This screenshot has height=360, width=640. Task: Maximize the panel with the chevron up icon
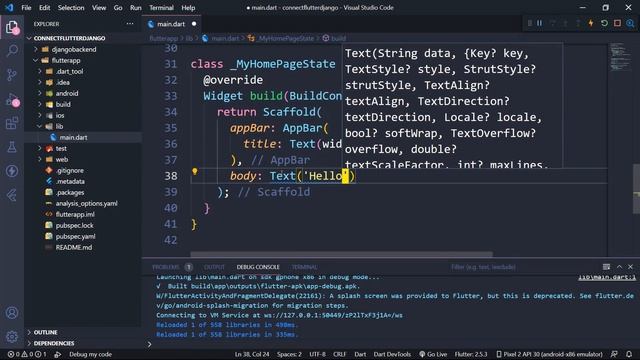[x=619, y=267]
